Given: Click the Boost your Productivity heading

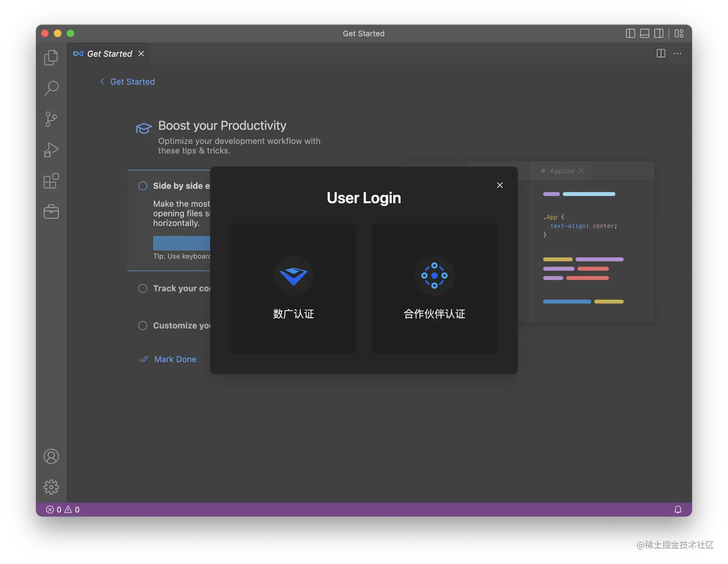Looking at the screenshot, I should click(x=222, y=126).
